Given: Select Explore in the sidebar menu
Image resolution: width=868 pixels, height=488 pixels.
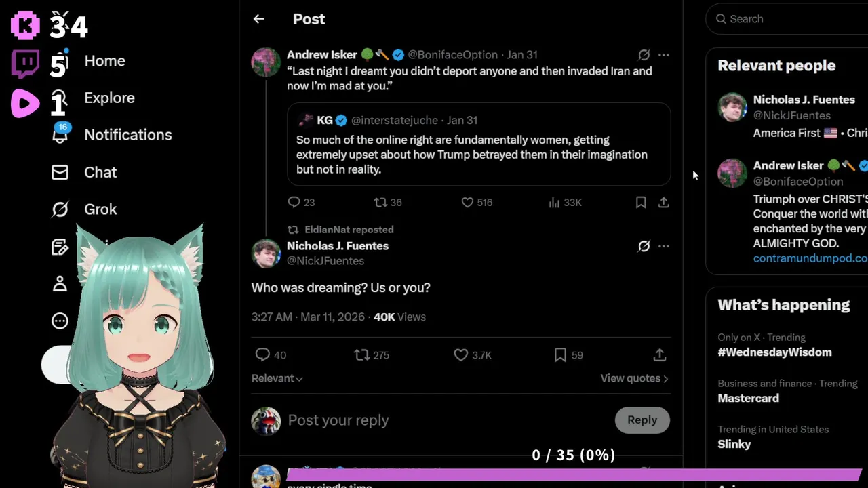Looking at the screenshot, I should click(x=109, y=98).
